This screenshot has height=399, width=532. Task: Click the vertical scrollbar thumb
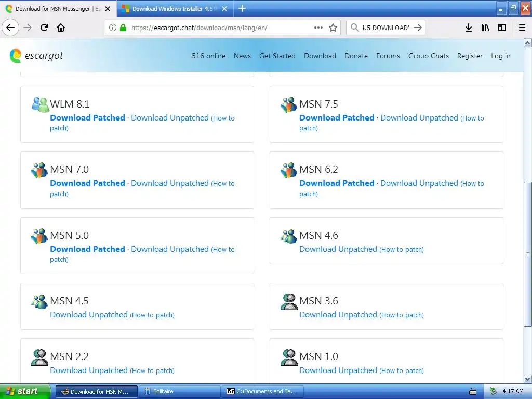click(527, 254)
